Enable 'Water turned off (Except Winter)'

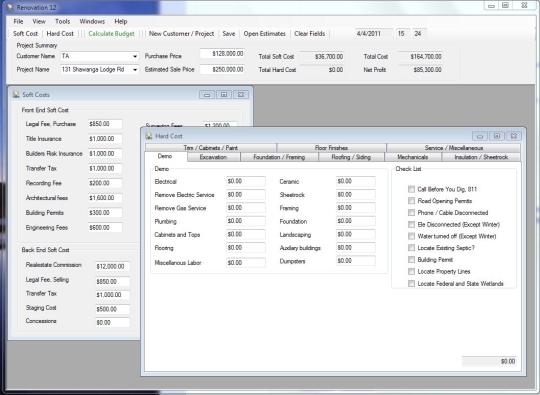(x=411, y=236)
